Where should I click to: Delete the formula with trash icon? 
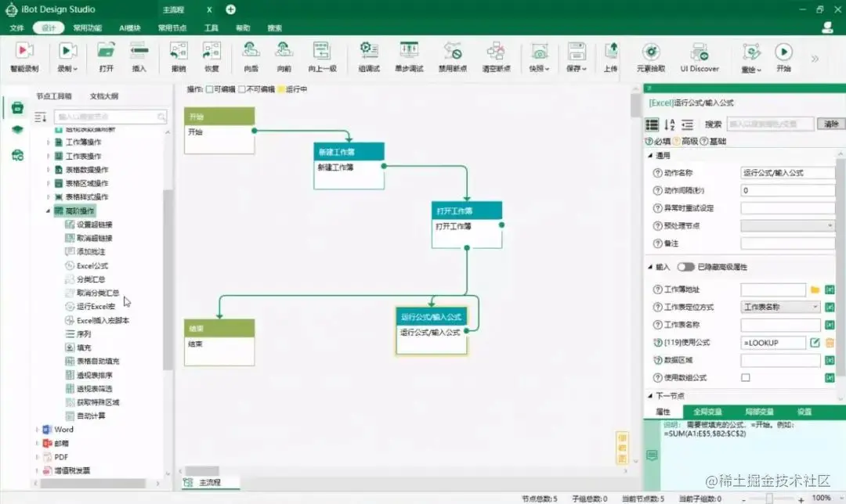(x=830, y=342)
